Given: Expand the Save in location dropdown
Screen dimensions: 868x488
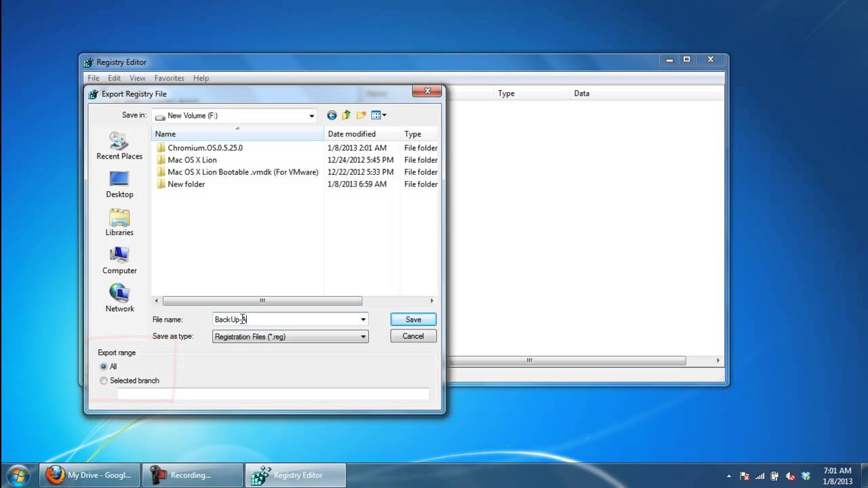Looking at the screenshot, I should 311,116.
